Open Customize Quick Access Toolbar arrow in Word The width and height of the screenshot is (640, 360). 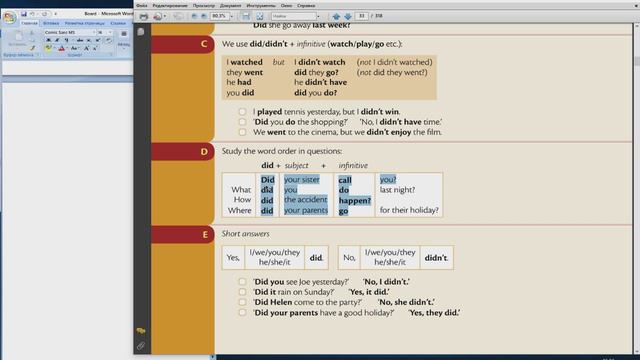tap(56, 14)
